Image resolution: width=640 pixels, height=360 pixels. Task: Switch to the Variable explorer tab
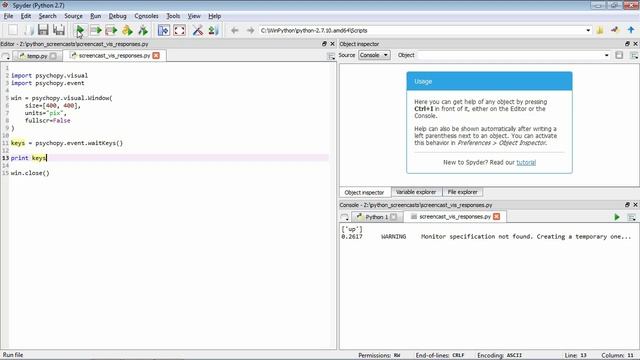coord(416,192)
